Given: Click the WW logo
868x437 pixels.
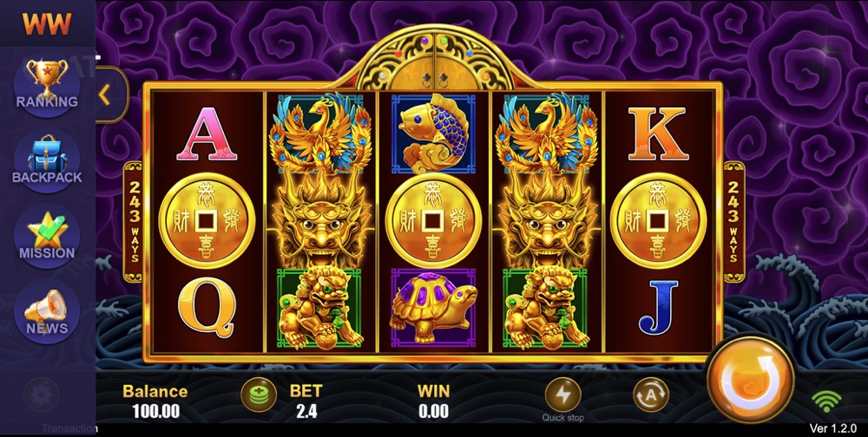Looking at the screenshot, I should pos(47,23).
